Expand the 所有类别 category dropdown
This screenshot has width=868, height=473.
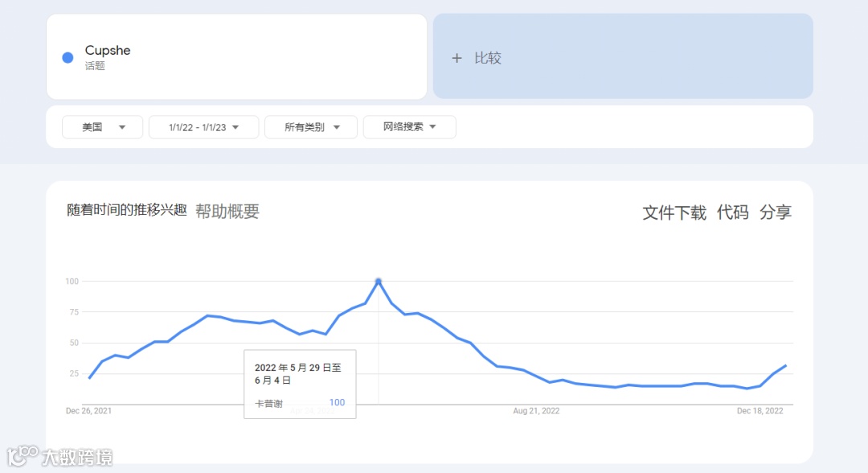(x=311, y=127)
